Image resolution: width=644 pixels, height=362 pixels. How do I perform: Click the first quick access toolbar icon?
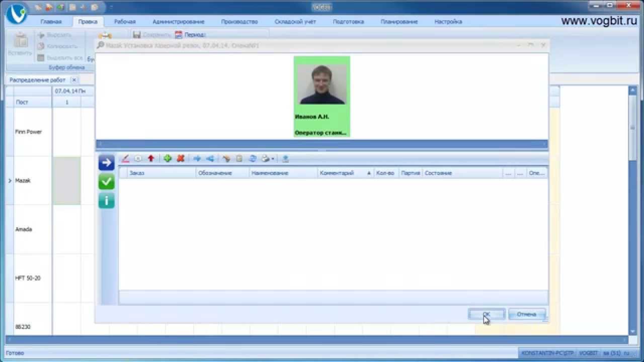point(39,7)
